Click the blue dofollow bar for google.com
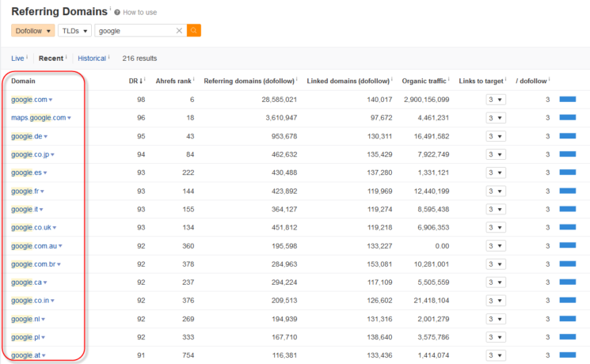Viewport: 590px width, 364px height. pos(567,99)
